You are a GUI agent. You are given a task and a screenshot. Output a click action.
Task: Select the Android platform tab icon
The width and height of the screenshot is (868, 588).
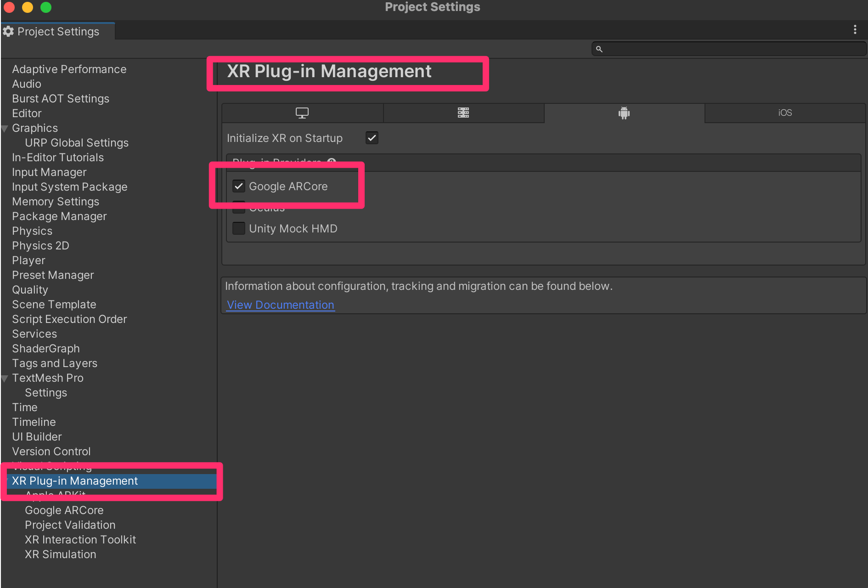point(624,113)
